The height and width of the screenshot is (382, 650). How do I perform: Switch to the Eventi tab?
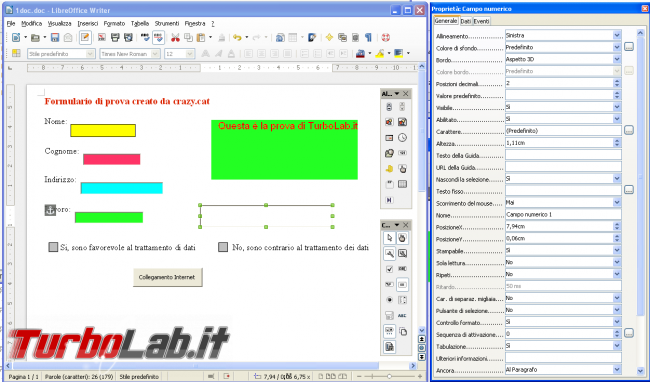tap(481, 21)
